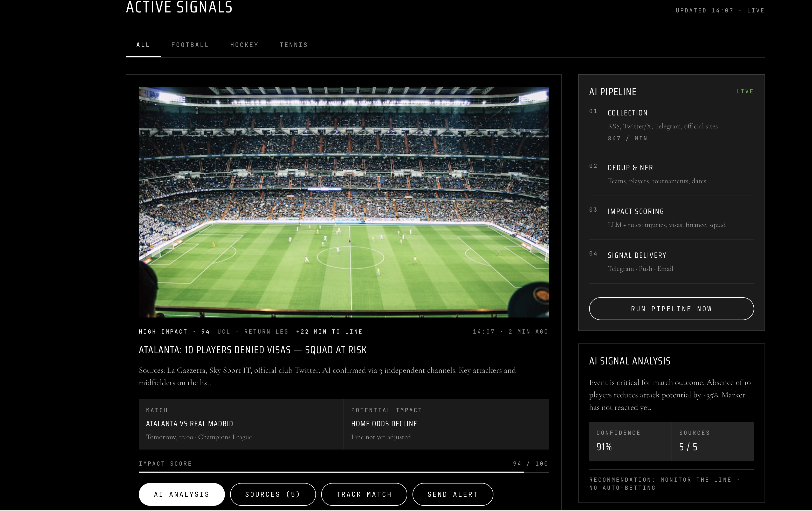The image size is (812, 511).
Task: Click the Atalanta visa headline
Action: click(x=253, y=350)
